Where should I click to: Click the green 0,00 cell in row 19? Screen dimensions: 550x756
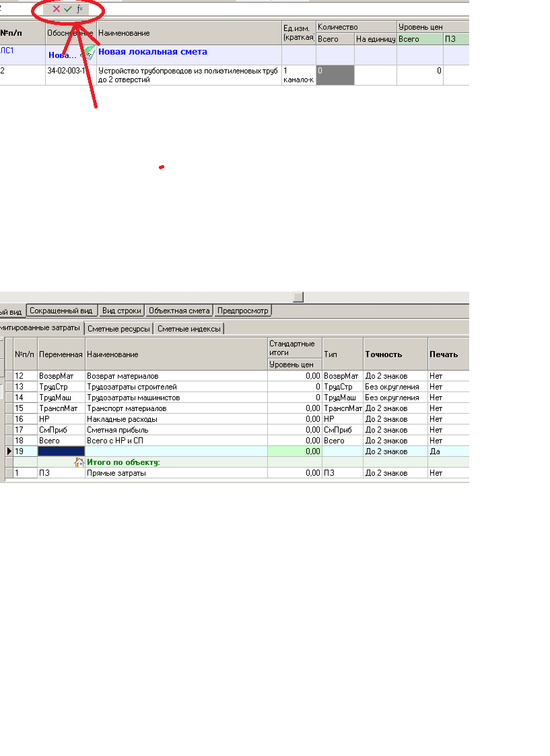(x=295, y=451)
